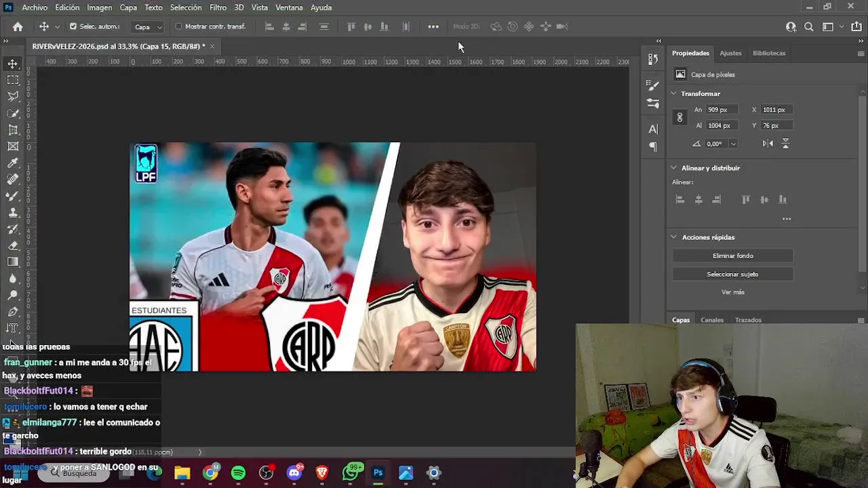Viewport: 868px width, 488px height.
Task: Open the Imagen menu
Action: [99, 7]
